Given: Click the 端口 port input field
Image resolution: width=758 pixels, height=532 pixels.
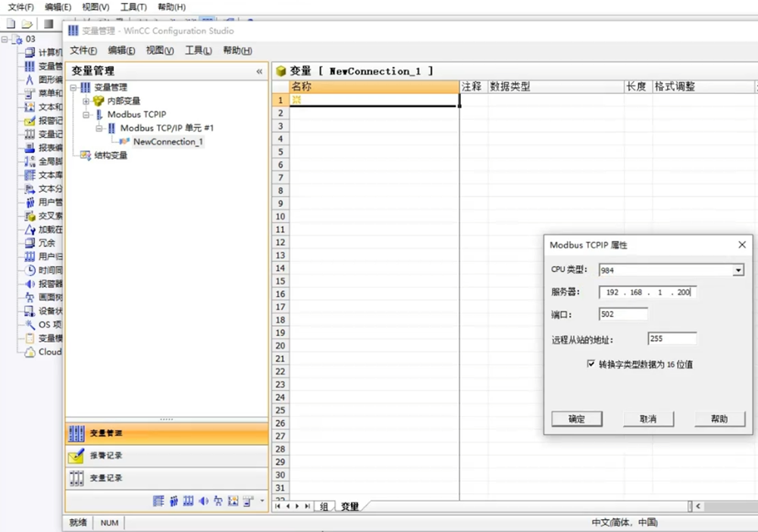Looking at the screenshot, I should point(623,315).
